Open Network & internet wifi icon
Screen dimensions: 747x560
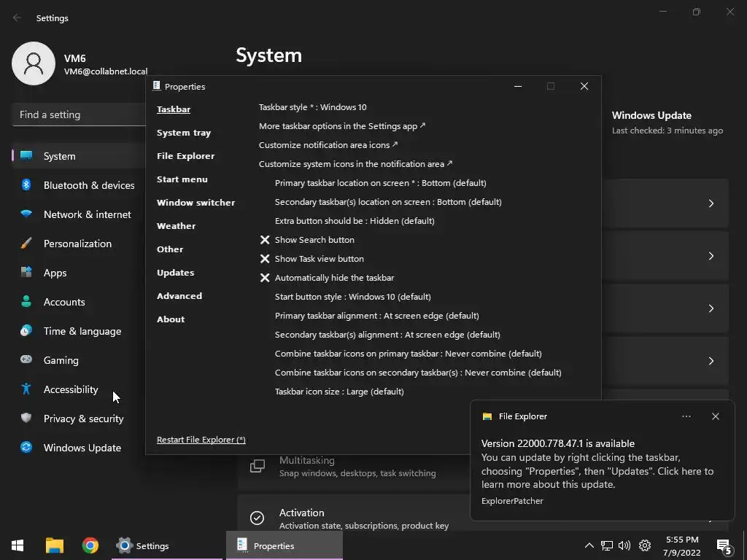coord(26,214)
